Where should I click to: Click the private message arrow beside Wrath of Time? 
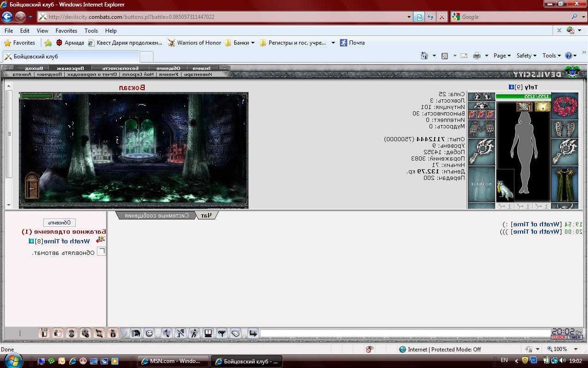[x=101, y=240]
